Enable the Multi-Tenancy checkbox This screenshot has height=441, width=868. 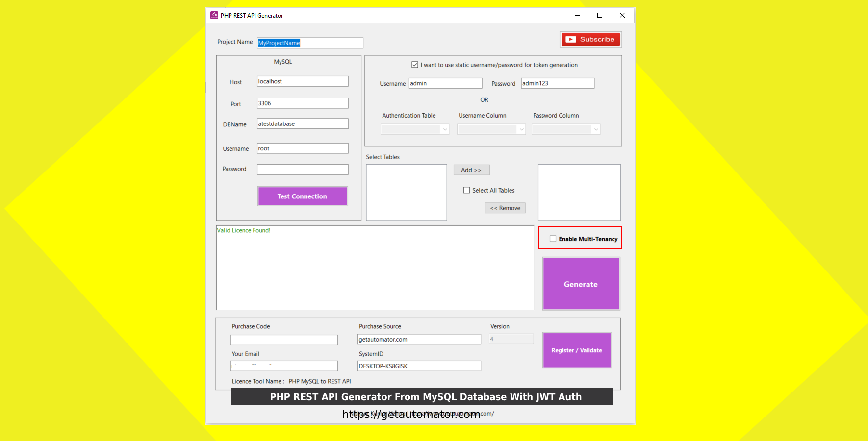(x=553, y=239)
